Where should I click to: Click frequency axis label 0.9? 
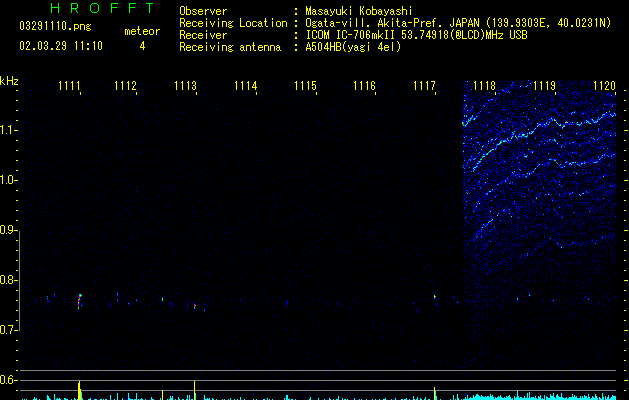pos(8,230)
